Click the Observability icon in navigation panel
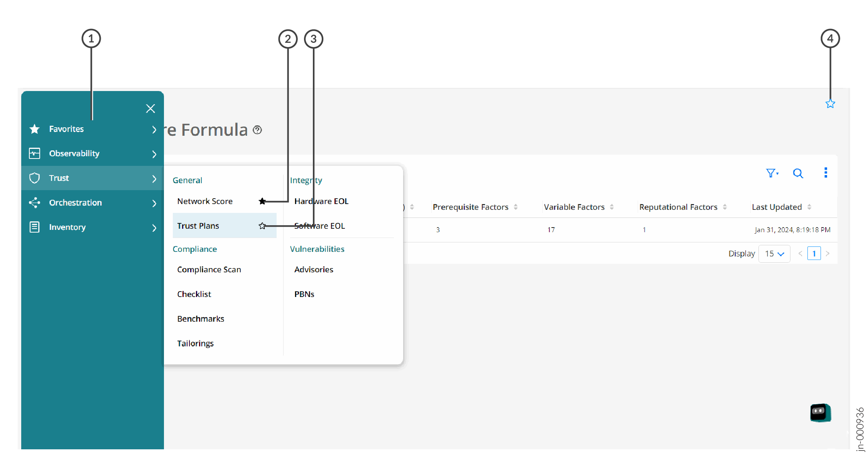 tap(34, 153)
